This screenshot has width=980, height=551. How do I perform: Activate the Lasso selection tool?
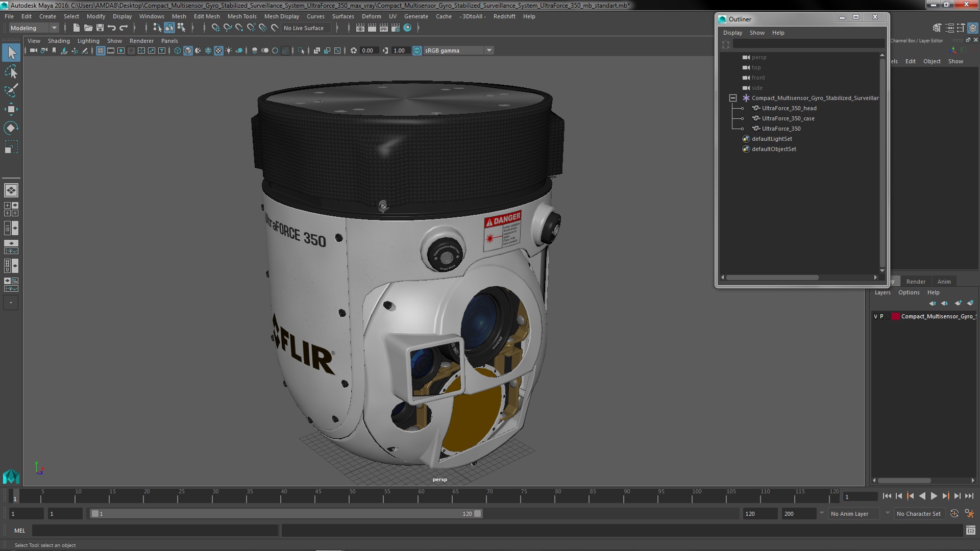(x=11, y=72)
